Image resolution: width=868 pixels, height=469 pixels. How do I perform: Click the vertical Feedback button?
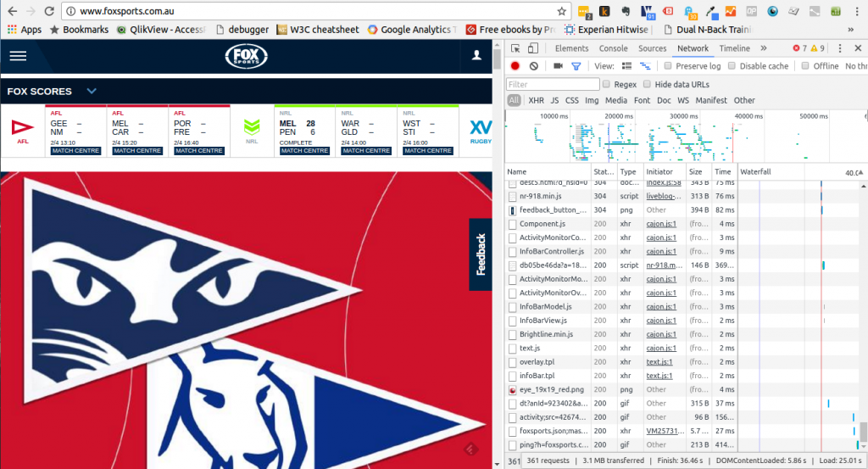click(481, 254)
